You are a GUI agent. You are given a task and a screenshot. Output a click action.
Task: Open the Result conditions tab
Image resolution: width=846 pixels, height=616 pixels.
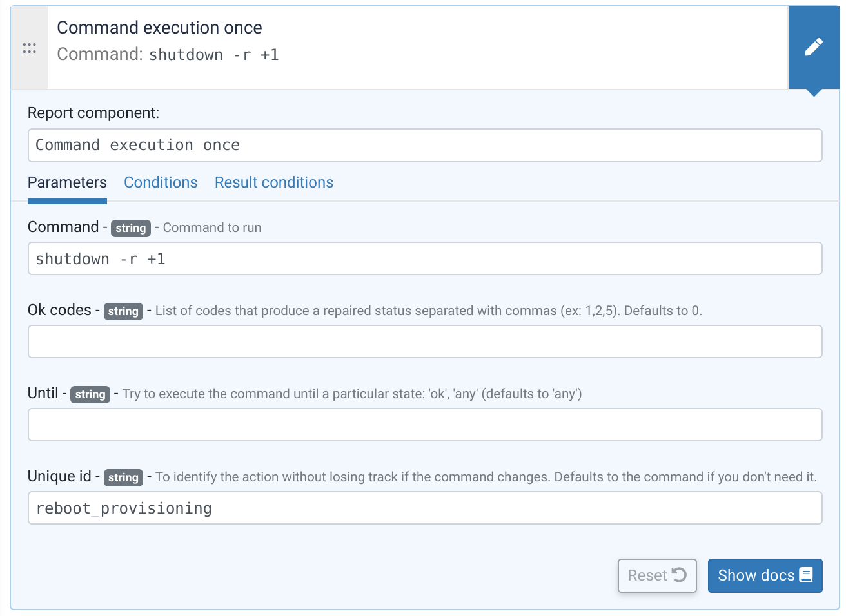tap(274, 182)
